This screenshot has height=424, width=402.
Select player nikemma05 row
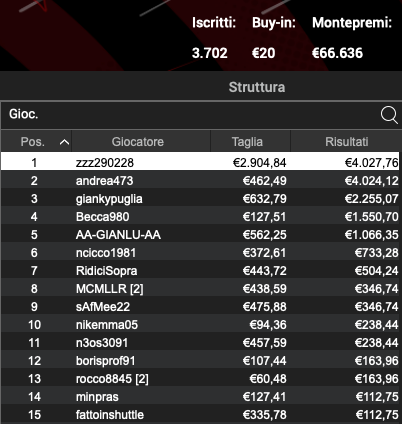(200, 325)
